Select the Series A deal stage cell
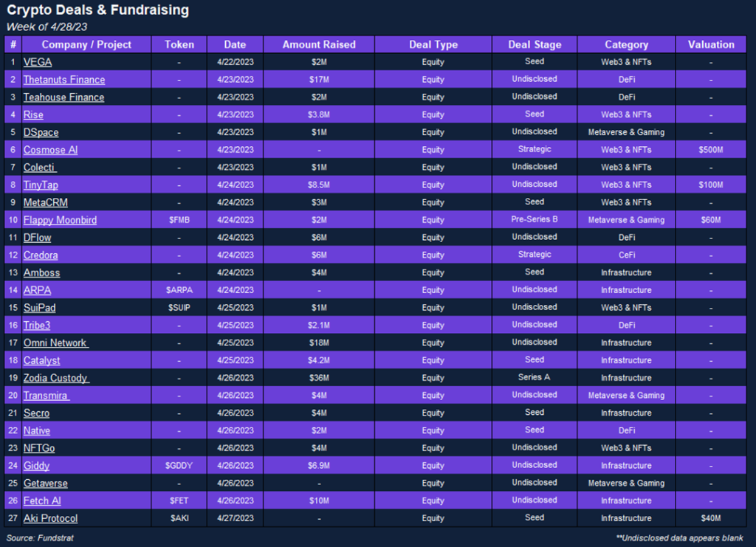Image resolution: width=756 pixels, height=547 pixels. click(535, 378)
